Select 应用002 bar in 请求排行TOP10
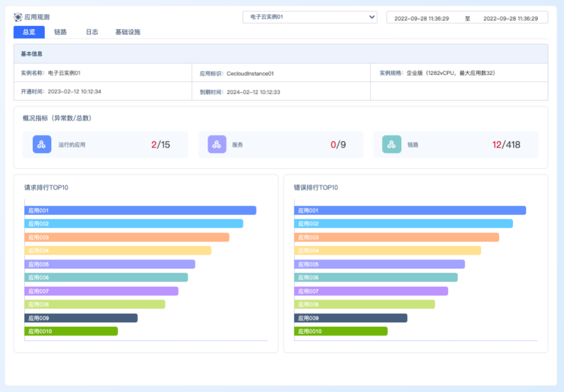Viewport: 564px width, 392px height. (x=134, y=224)
